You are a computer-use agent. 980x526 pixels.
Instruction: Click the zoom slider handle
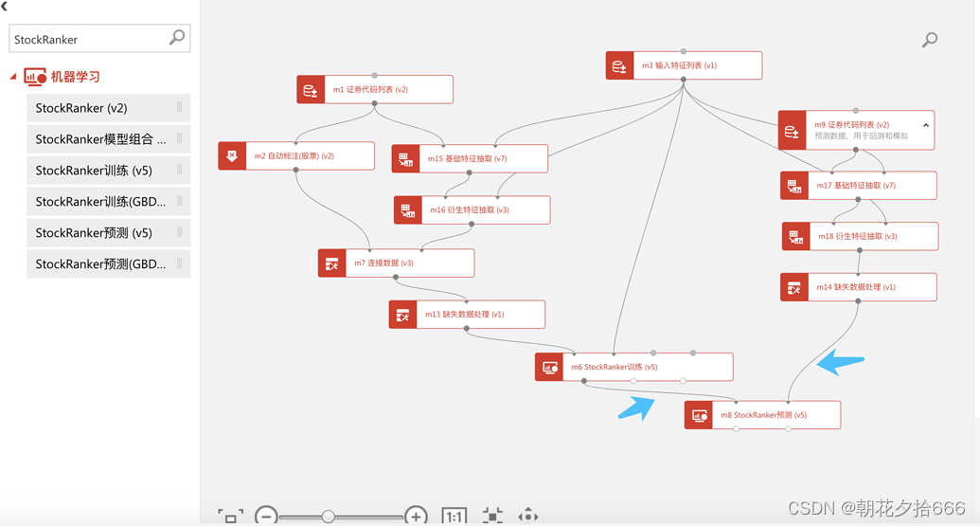pyautogui.click(x=329, y=517)
